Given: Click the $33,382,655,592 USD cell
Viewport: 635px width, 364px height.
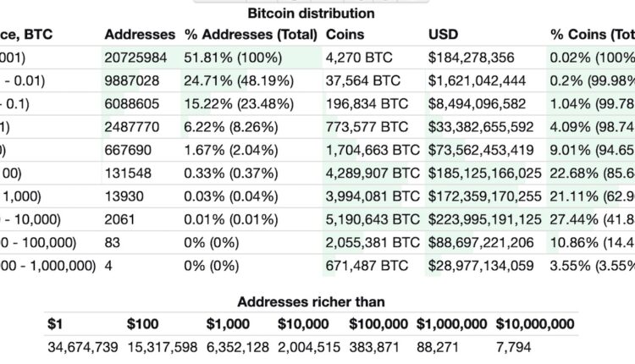Looking at the screenshot, I should pyautogui.click(x=482, y=127).
